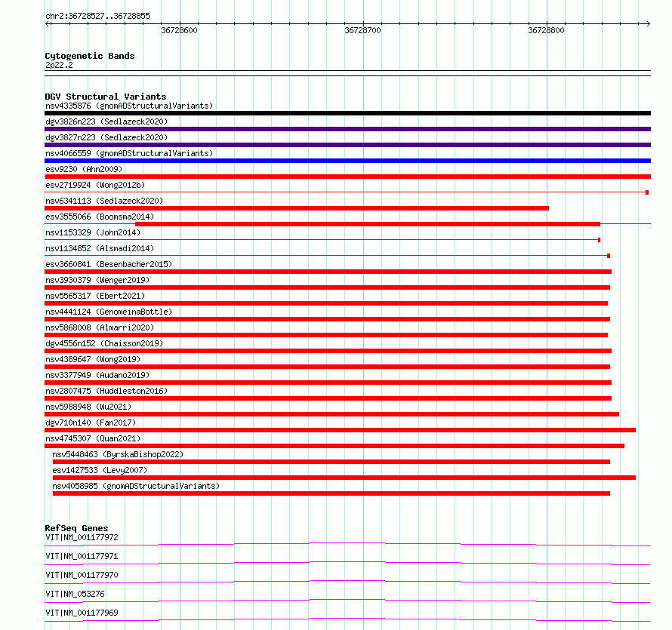Image resolution: width=672 pixels, height=630 pixels.
Task: Open nsv5868008 (Almarri2020) variant
Action: [100, 327]
